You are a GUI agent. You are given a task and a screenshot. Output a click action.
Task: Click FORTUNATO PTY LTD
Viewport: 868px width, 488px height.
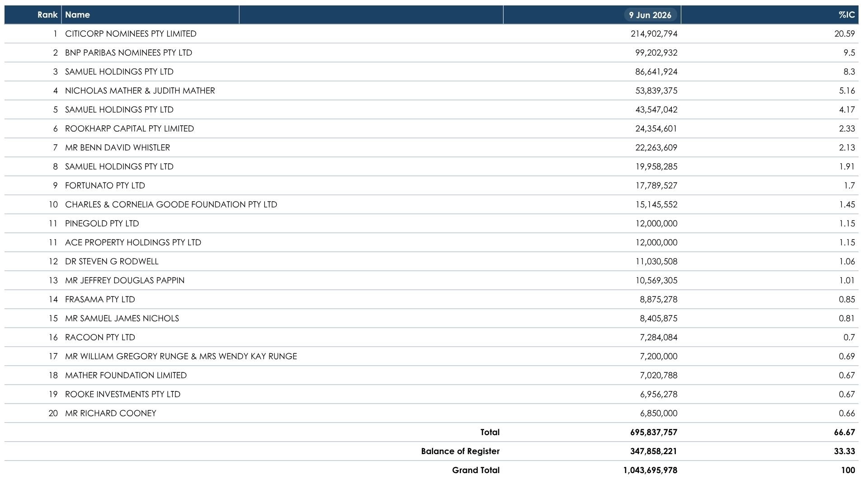105,185
